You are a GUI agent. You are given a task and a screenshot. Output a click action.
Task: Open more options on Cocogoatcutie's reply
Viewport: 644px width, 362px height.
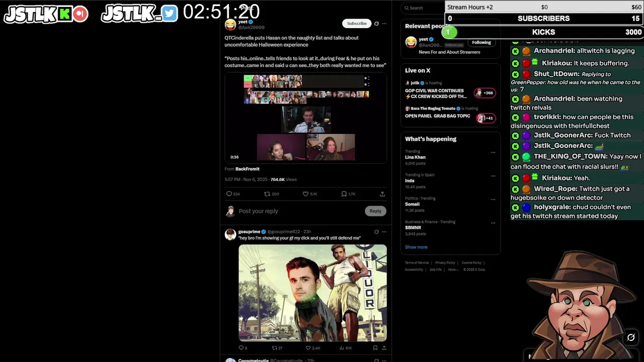(x=384, y=360)
